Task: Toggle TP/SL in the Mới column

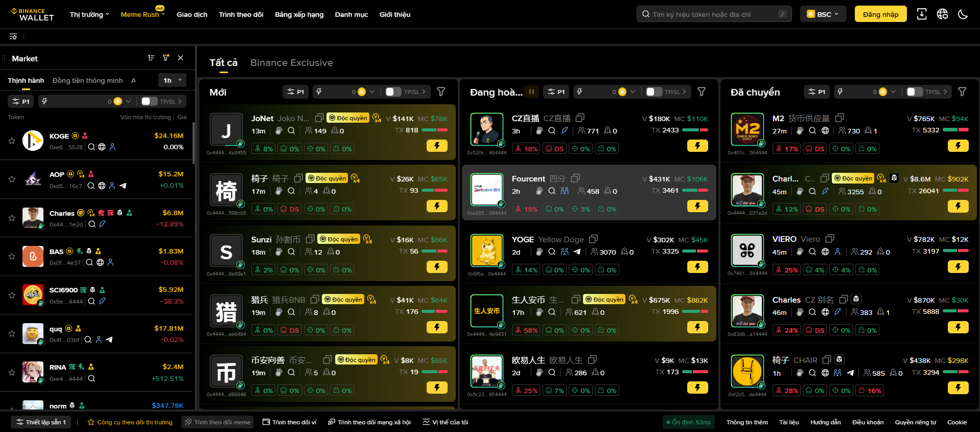Action: coord(393,92)
